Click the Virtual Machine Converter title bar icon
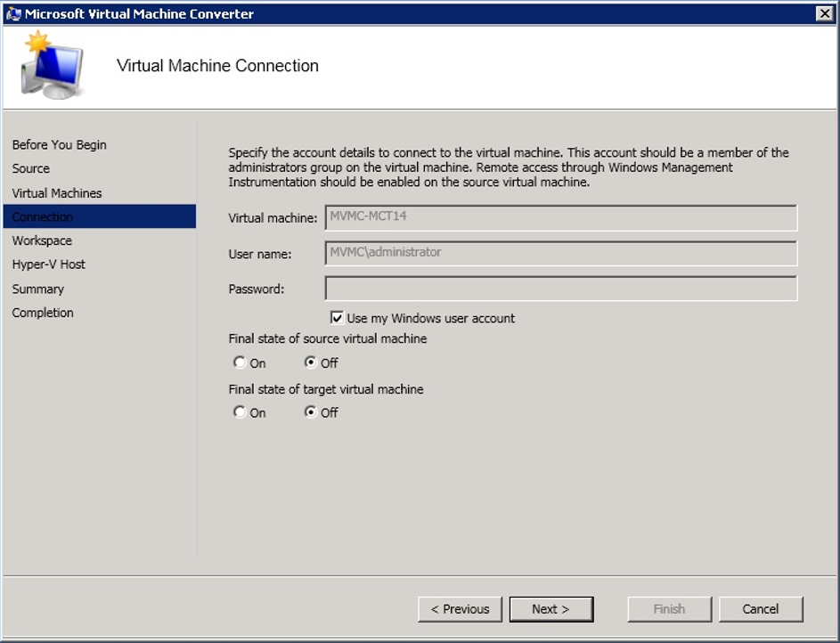The width and height of the screenshot is (840, 643). (13, 13)
